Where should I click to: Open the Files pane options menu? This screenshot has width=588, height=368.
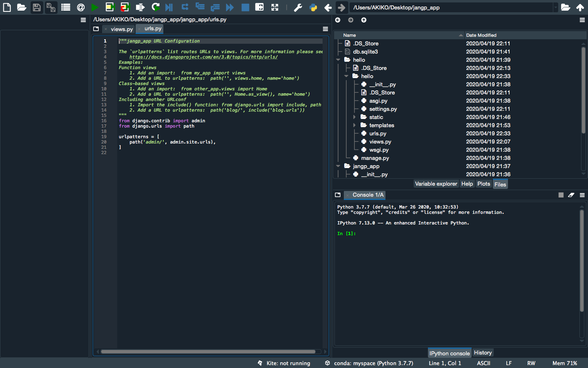[x=582, y=20]
